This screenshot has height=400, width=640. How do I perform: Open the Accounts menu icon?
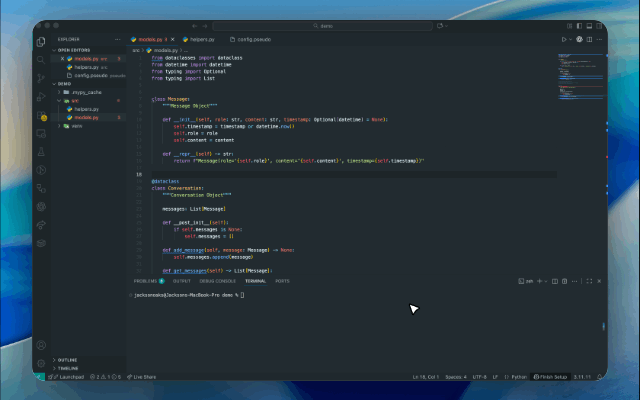click(x=41, y=345)
